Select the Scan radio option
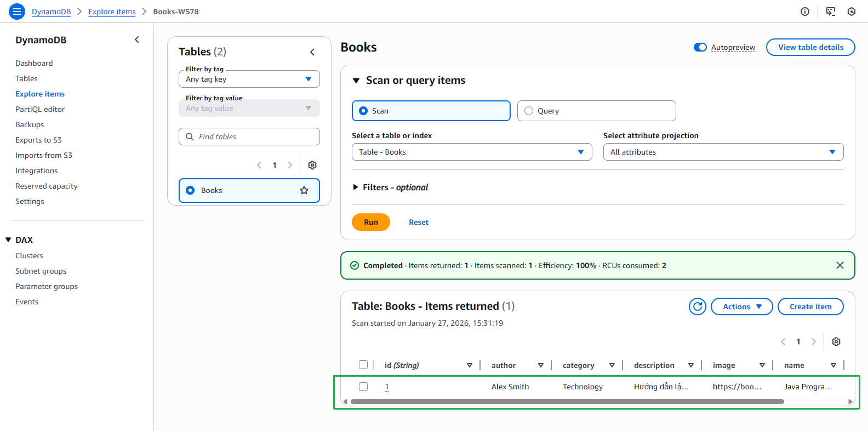Image resolution: width=868 pixels, height=431 pixels. point(363,111)
